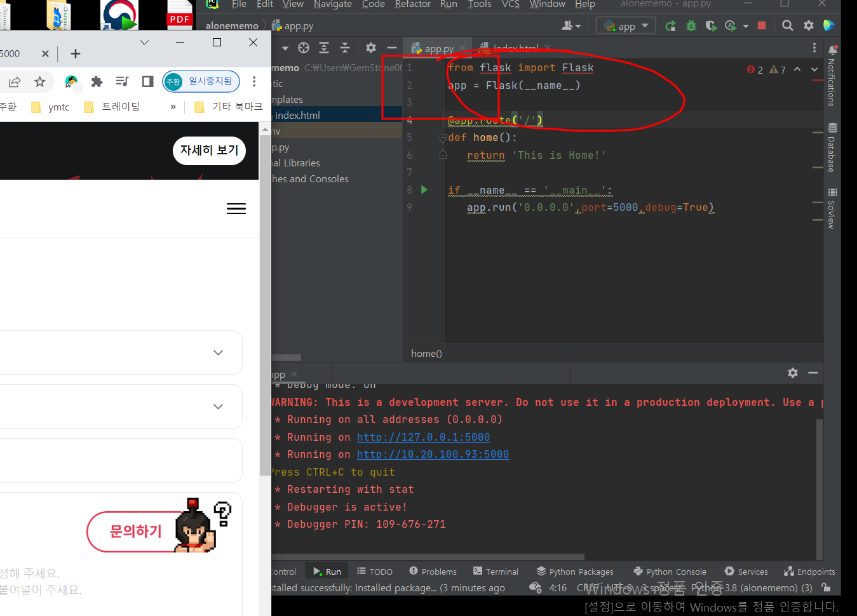The image size is (857, 616).
Task: Open the Refactor menu
Action: pyautogui.click(x=412, y=4)
